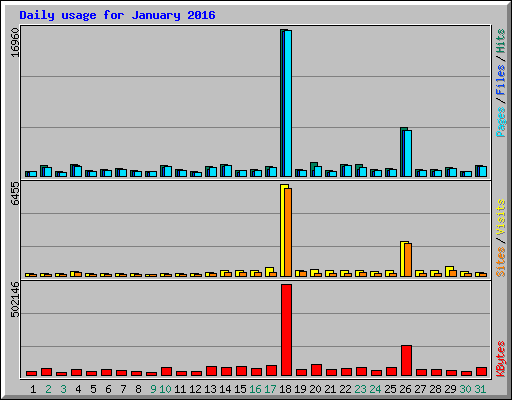Click day 1 axis label
This screenshot has width=512, height=400.
pos(33,389)
